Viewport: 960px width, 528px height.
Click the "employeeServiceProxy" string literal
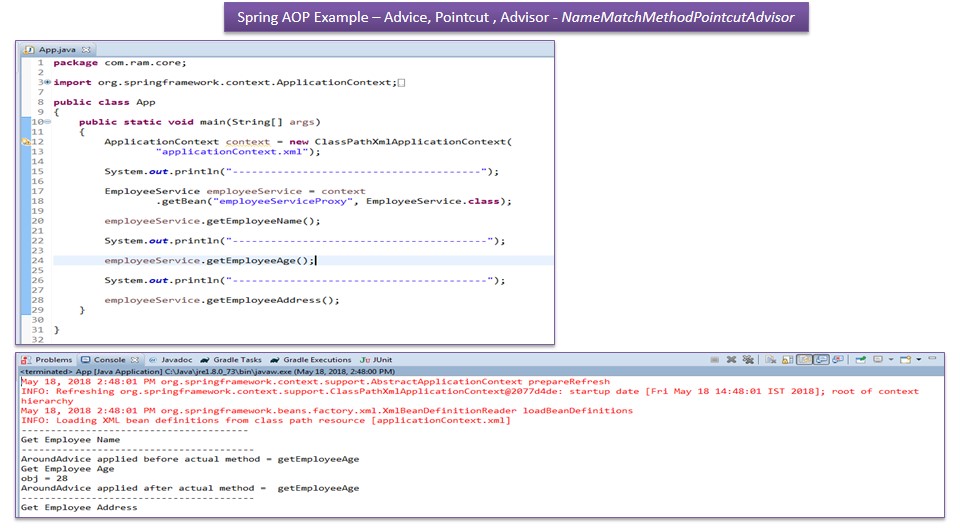[x=283, y=201]
